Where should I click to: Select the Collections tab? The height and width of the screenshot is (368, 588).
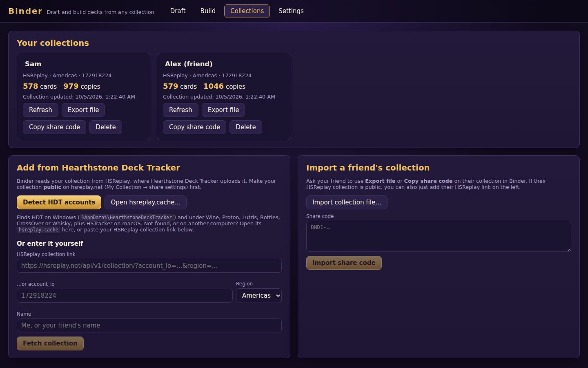[x=247, y=11]
